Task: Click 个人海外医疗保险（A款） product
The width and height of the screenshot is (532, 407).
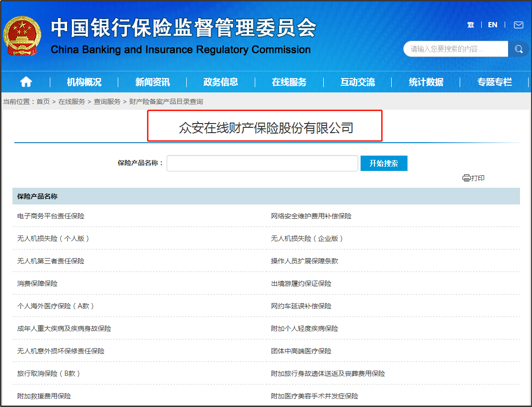Action: point(56,306)
